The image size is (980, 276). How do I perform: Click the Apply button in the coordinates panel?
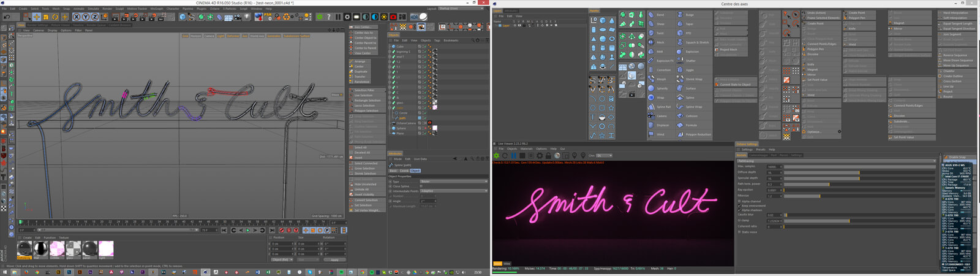tap(334, 259)
